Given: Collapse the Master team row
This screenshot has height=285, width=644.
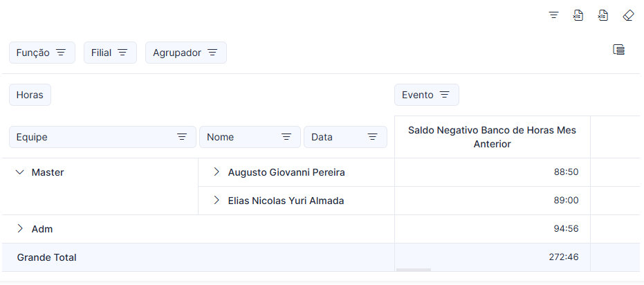Looking at the screenshot, I should pyautogui.click(x=19, y=172).
